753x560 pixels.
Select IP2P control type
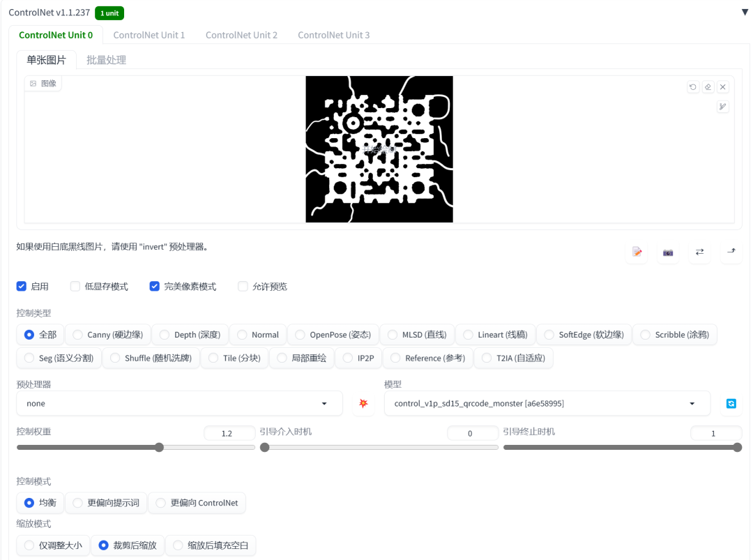coord(359,358)
